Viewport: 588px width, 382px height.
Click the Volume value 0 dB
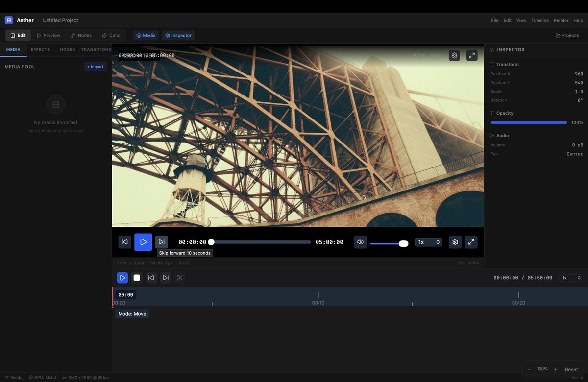[578, 145]
